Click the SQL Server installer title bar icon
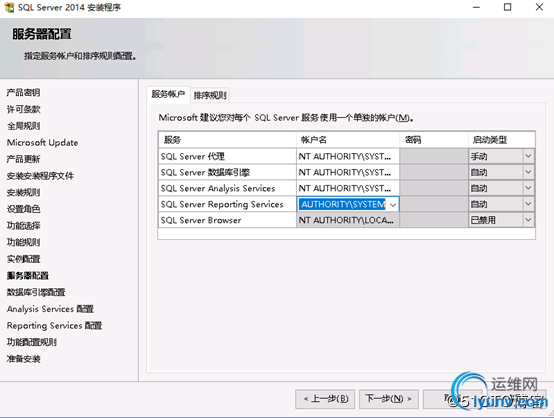The height and width of the screenshot is (418, 554). click(9, 7)
